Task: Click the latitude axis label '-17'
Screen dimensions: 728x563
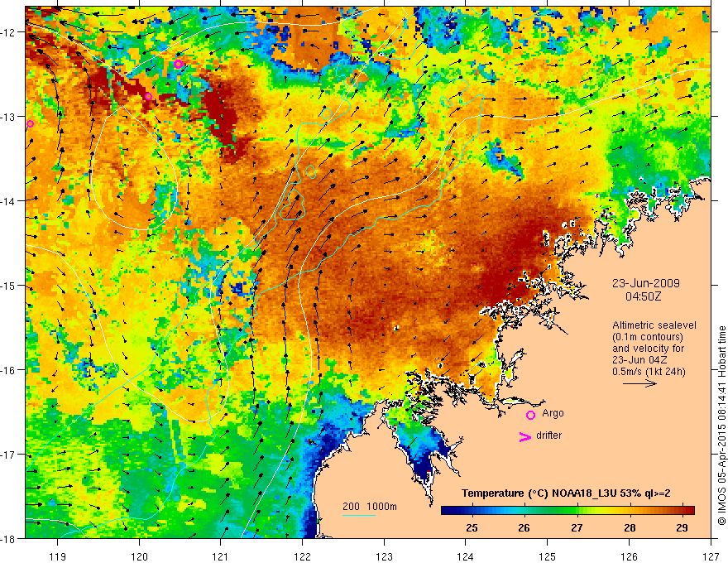Action: pos(8,455)
